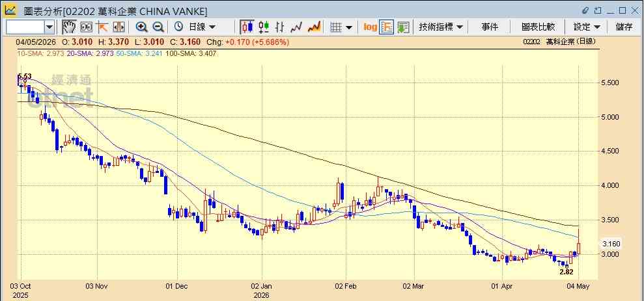This screenshot has height=301, width=644.
Task: Select the orange trendline drawing tool
Action: coord(102,27)
